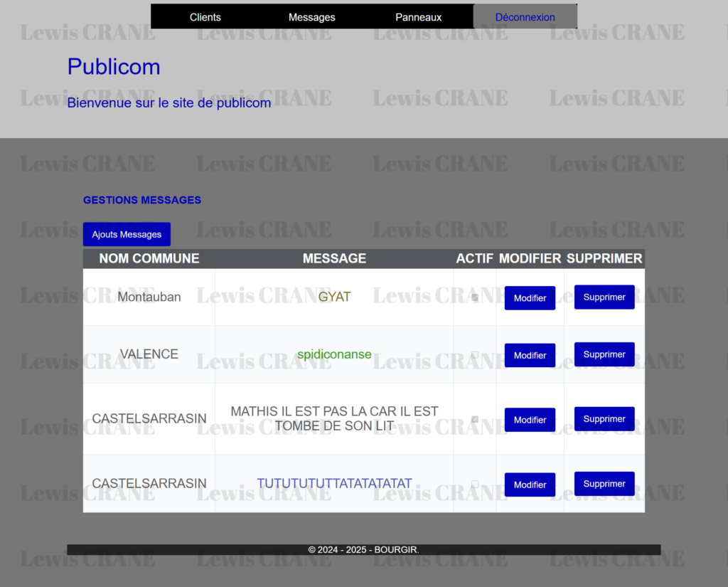Select the GYAT message text
Image resolution: width=728 pixels, height=587 pixels.
[x=334, y=297]
